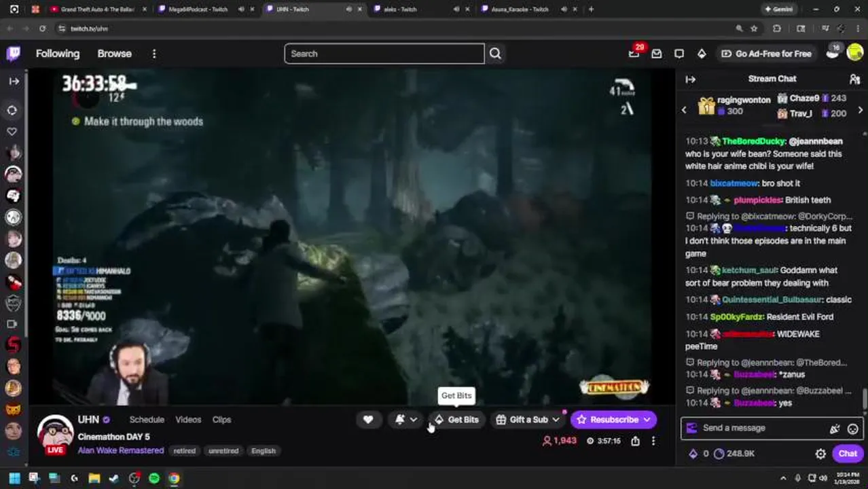The width and height of the screenshot is (868, 489).
Task: Open the Gift a Sub dropdown chevron
Action: click(x=556, y=420)
